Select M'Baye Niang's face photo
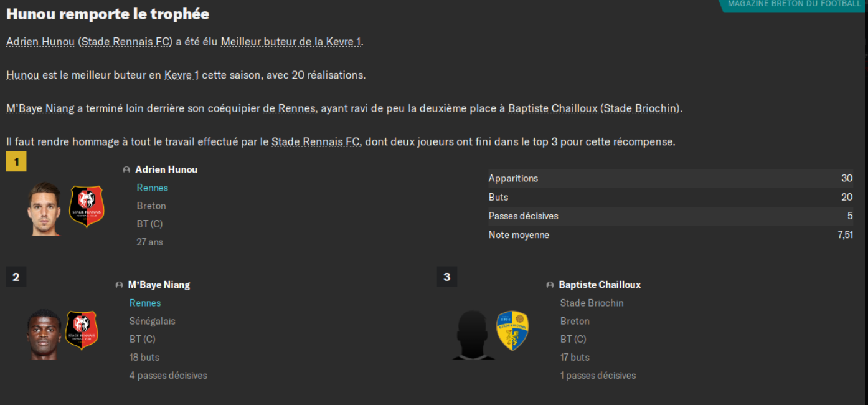The height and width of the screenshot is (405, 868). click(44, 334)
